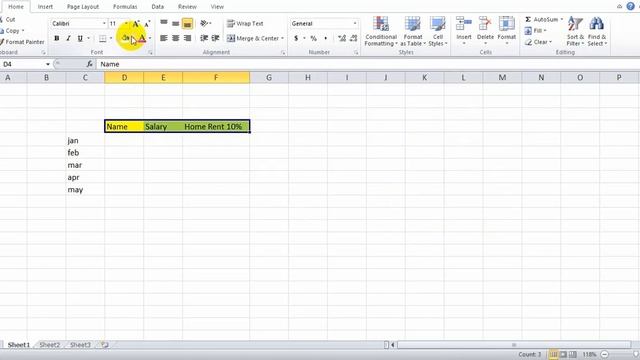Open the Sheet3 worksheet tab
The height and width of the screenshot is (360, 640).
pos(80,345)
